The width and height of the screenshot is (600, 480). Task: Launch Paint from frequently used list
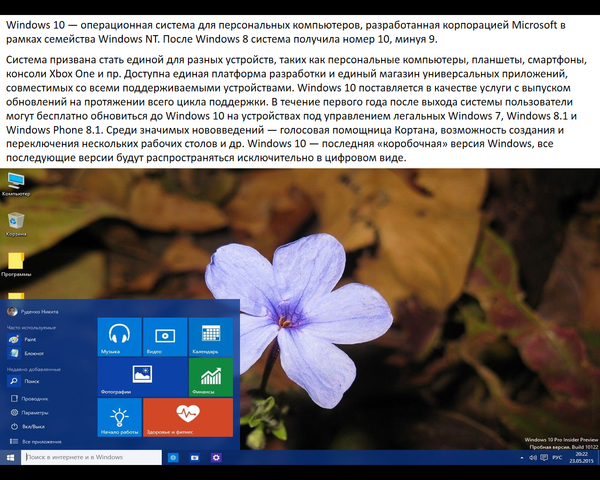point(30,340)
